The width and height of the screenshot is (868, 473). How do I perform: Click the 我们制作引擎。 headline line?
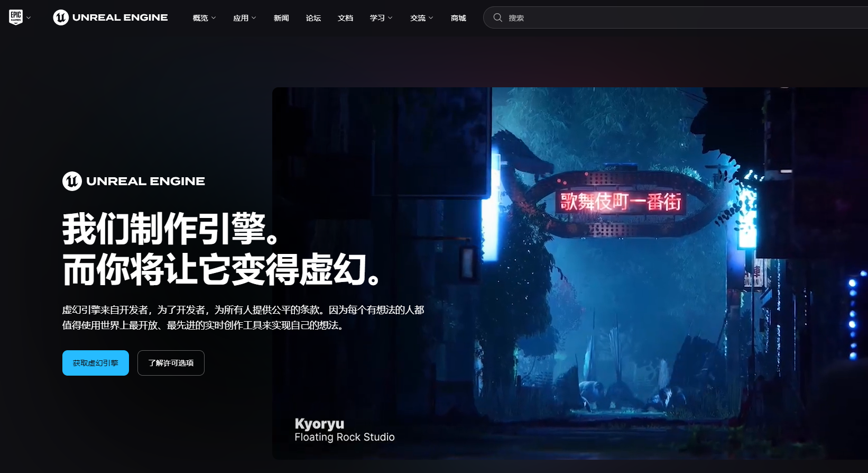171,229
